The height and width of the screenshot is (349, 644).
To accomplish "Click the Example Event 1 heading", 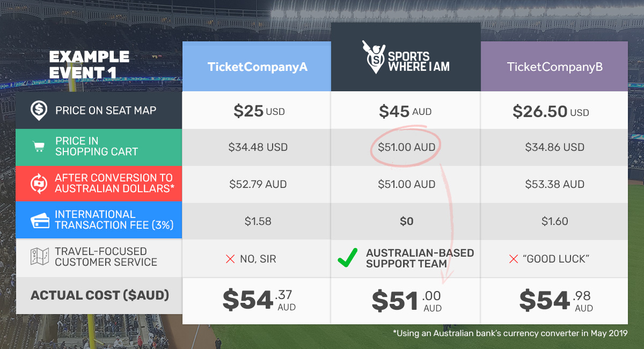I will tap(89, 64).
